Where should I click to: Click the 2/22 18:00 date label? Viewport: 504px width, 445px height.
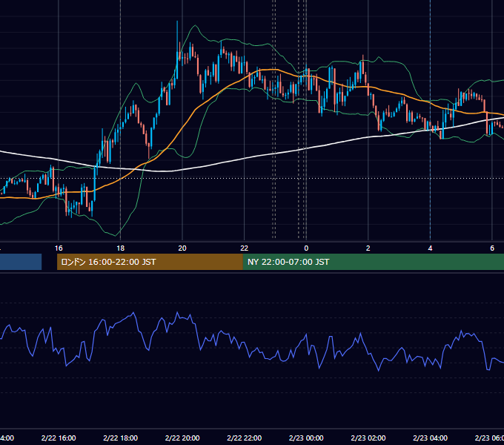pyautogui.click(x=121, y=438)
